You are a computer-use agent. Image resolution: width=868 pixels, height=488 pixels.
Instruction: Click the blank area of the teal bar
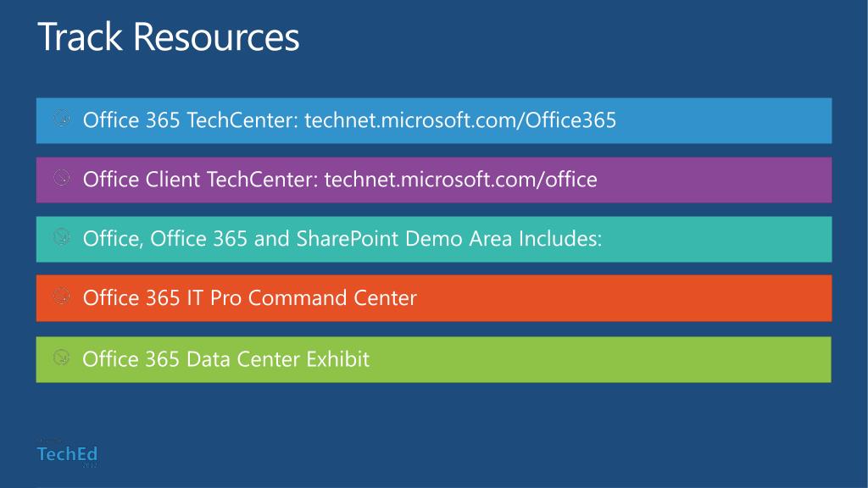point(717,239)
